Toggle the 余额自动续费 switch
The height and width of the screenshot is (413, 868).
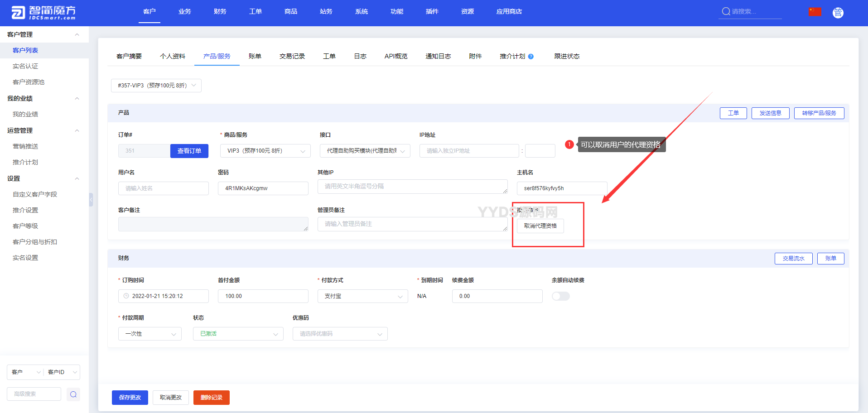[560, 296]
